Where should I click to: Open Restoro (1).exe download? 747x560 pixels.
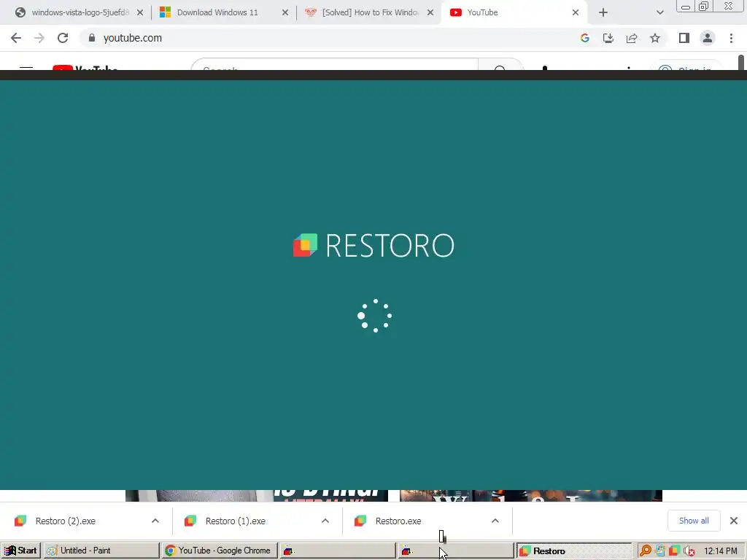click(236, 521)
